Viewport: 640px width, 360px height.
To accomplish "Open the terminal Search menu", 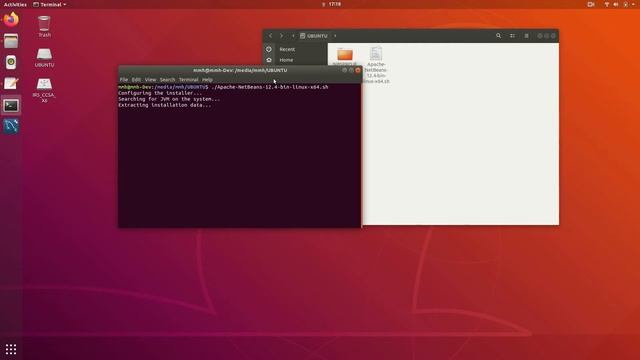I will 167,80.
